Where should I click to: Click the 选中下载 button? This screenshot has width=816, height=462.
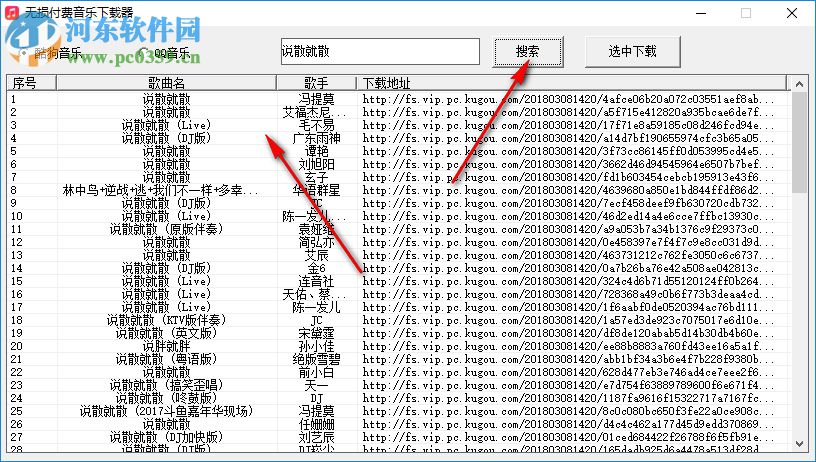[x=632, y=52]
